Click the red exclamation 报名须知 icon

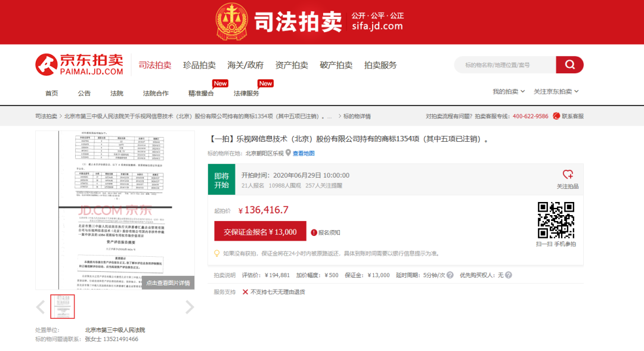coord(314,232)
